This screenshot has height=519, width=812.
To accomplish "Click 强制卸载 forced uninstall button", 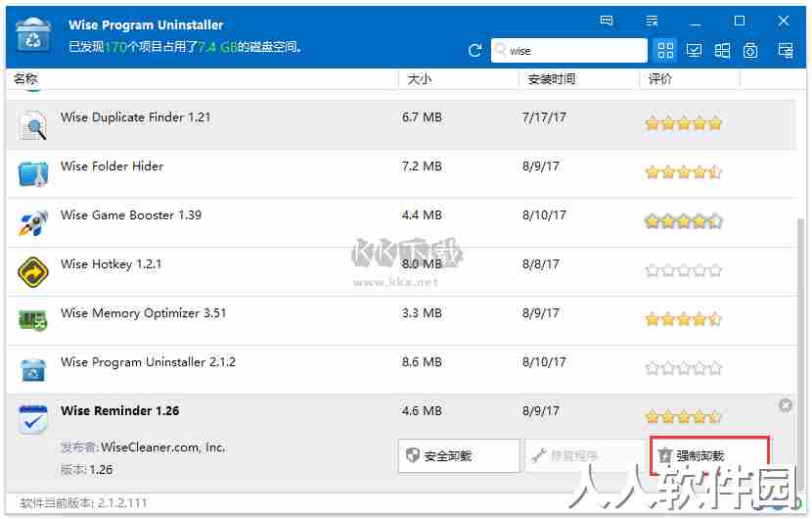I will [709, 455].
